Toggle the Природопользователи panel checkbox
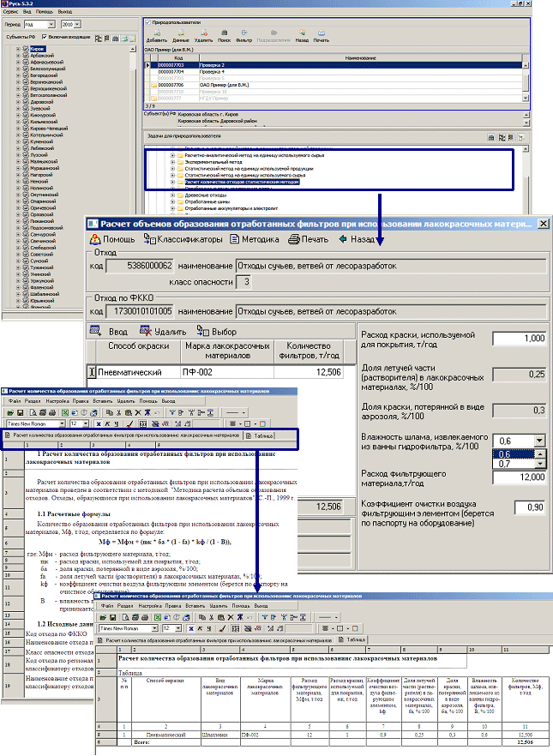The height and width of the screenshot is (756, 553). tap(147, 22)
